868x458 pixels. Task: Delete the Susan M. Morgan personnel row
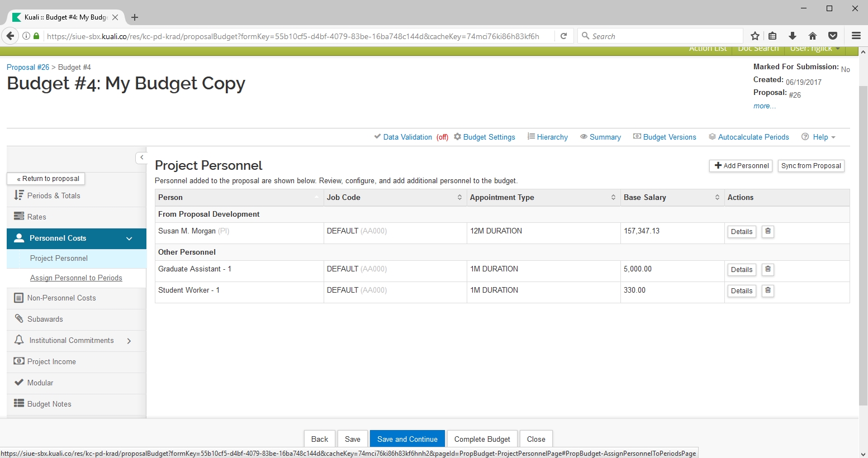point(768,231)
